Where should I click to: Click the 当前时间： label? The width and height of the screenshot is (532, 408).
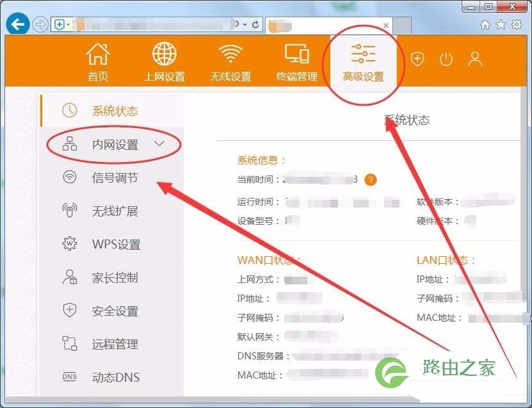click(259, 179)
